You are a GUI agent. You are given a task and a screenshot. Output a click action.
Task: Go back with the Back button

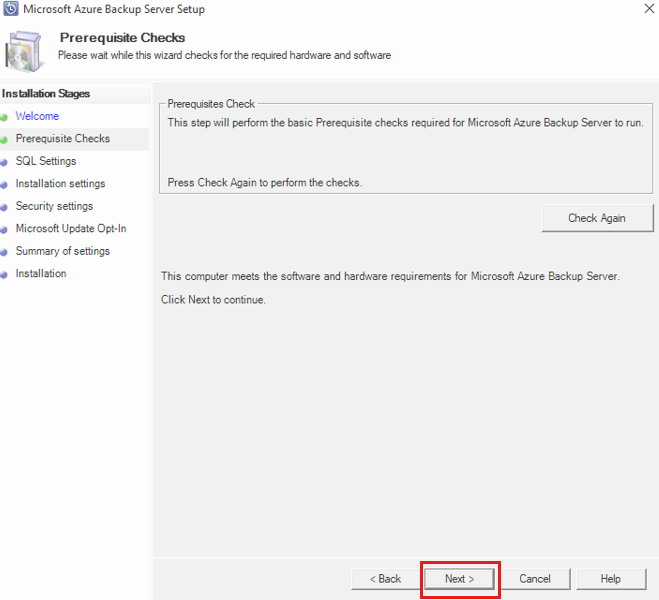385,579
